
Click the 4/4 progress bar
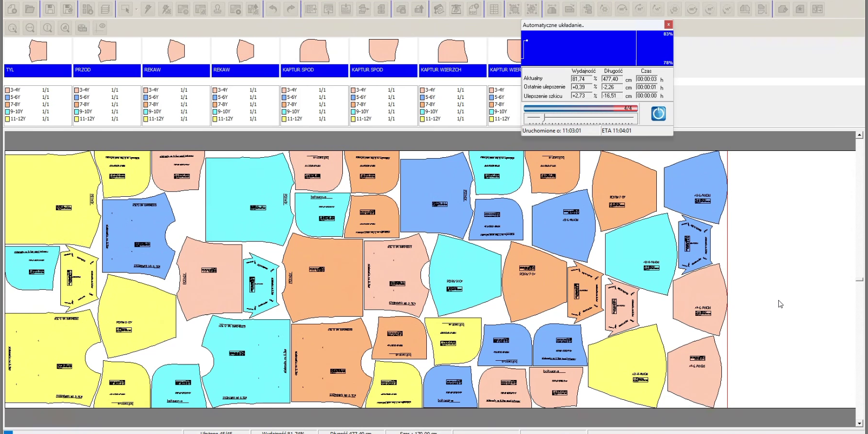[581, 108]
